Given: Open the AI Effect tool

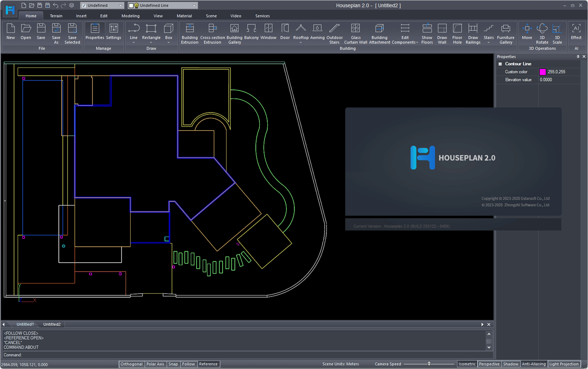Looking at the screenshot, I should (576, 31).
